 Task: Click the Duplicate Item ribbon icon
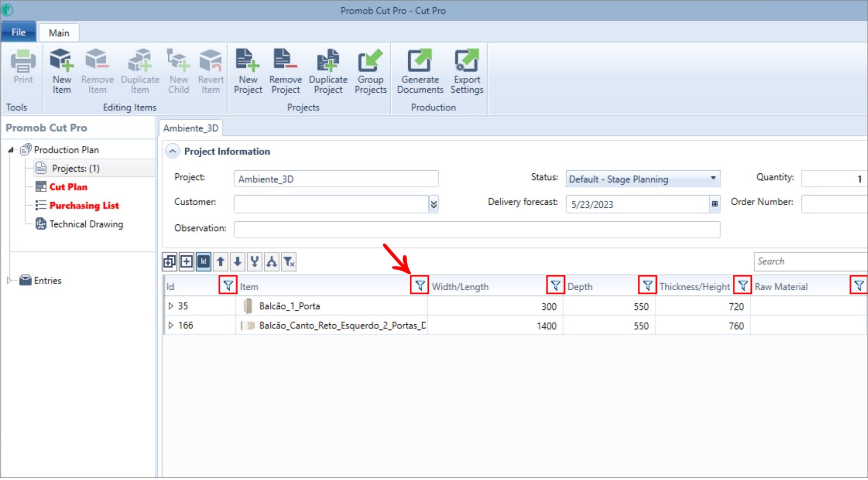pos(140,71)
